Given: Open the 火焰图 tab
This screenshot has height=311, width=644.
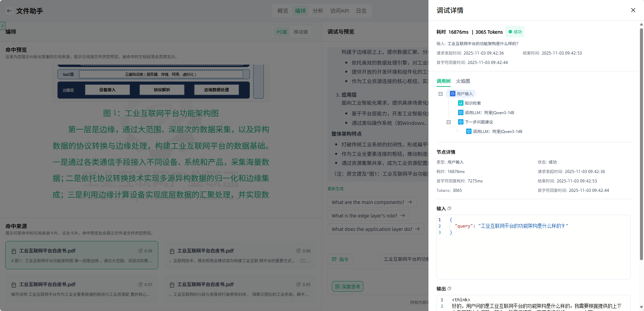Looking at the screenshot, I should (463, 81).
